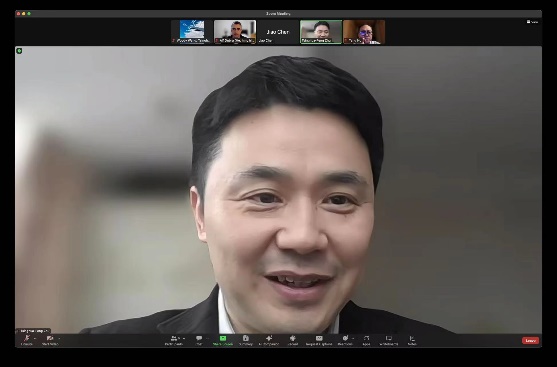Expand the caret beside Participants
Viewport: 557px width, 367px height.
(x=184, y=339)
